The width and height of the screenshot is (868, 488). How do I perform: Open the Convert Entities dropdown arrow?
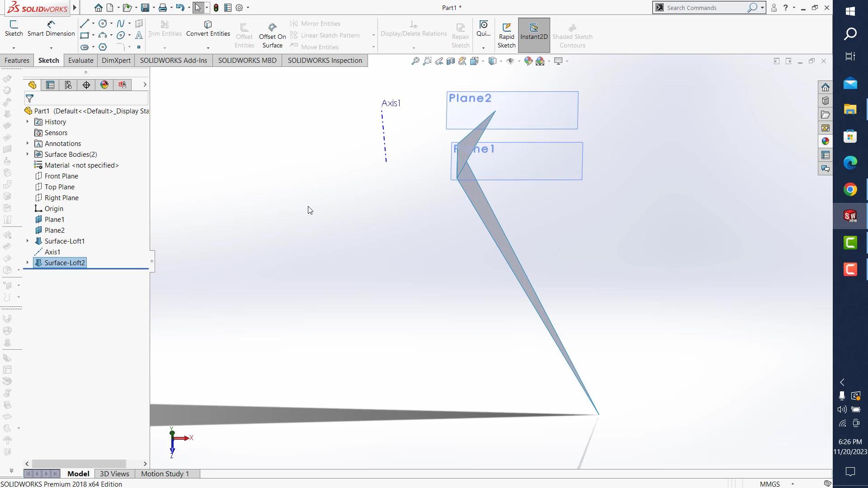208,47
